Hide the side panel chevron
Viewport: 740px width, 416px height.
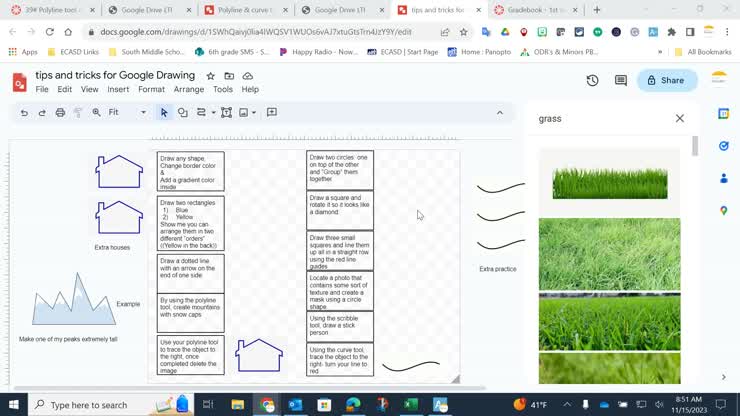(723, 377)
